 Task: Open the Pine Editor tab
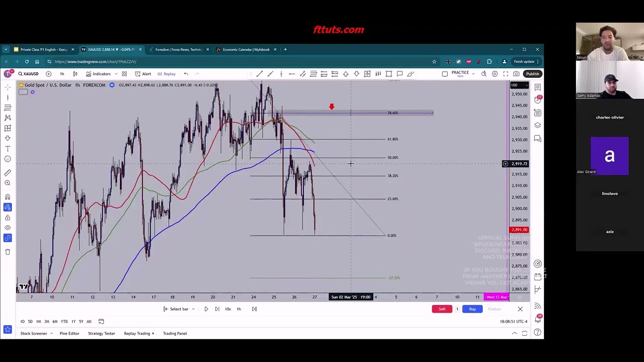(x=69, y=333)
